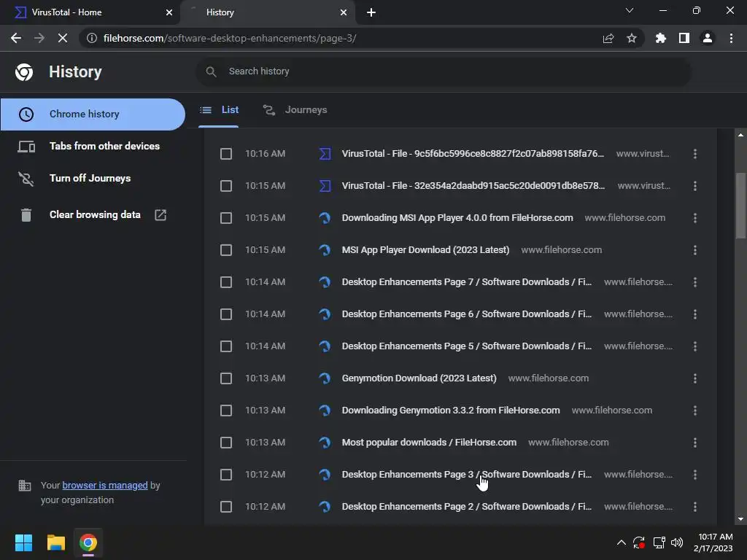Open the tab search chevron
This screenshot has width=747, height=560.
pyautogui.click(x=630, y=10)
